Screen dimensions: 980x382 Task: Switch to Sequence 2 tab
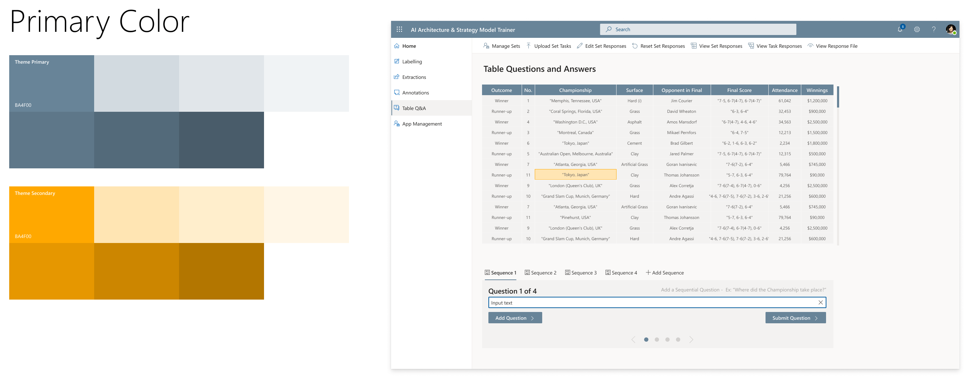point(540,273)
